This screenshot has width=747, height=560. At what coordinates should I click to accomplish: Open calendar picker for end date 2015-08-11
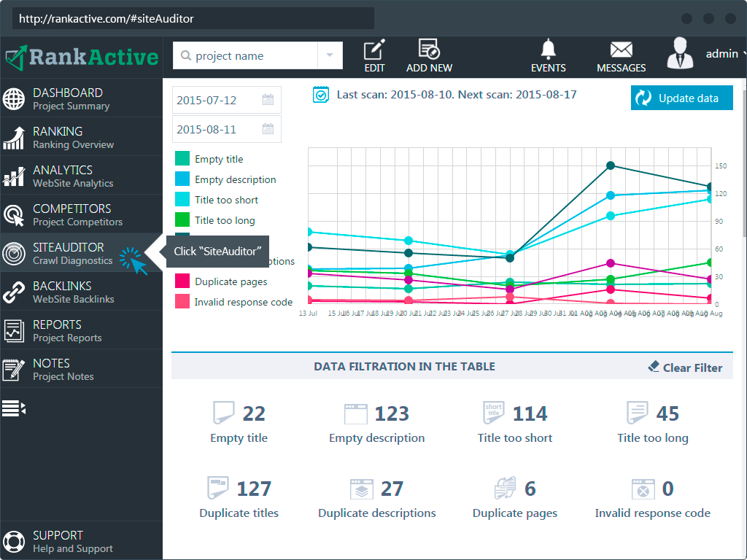(268, 130)
